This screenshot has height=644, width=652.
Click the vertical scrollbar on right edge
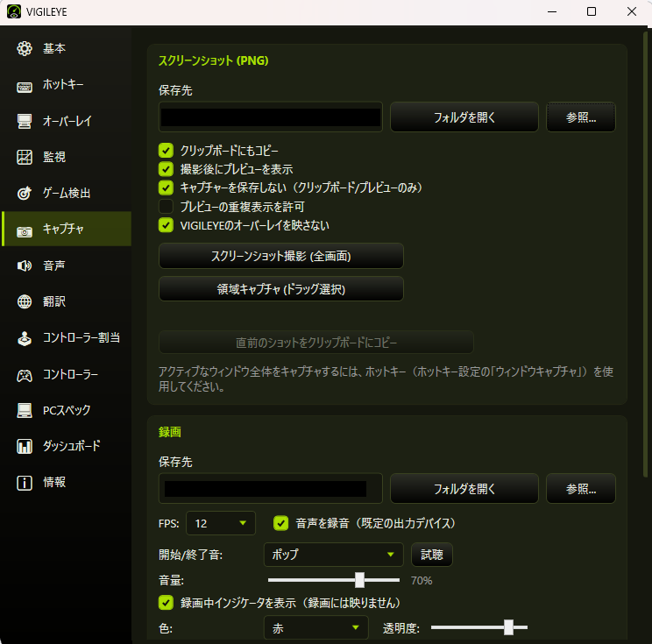point(645,253)
